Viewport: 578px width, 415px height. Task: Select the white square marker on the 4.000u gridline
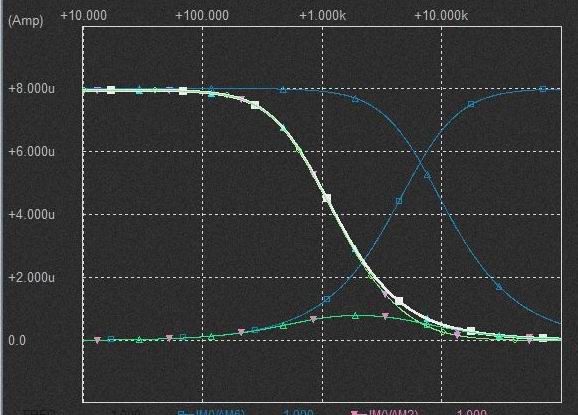click(326, 199)
